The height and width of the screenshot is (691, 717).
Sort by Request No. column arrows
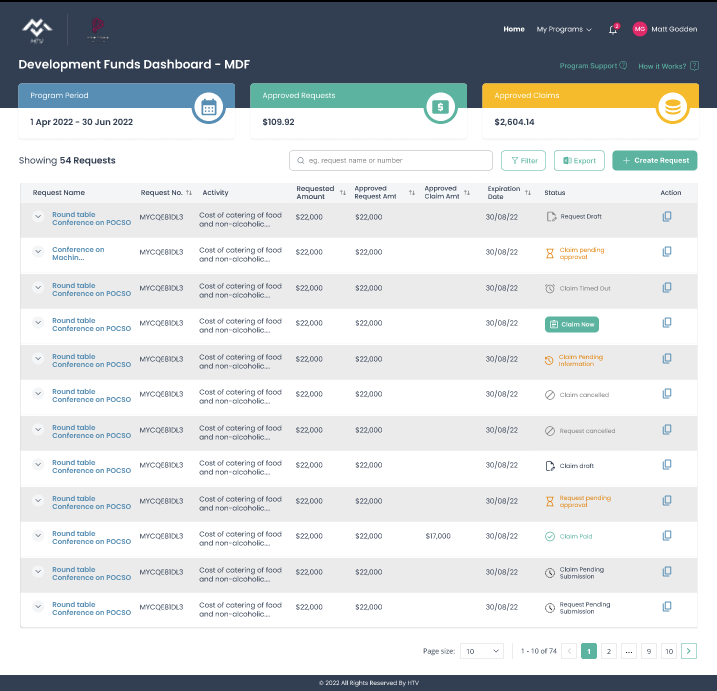pos(189,193)
